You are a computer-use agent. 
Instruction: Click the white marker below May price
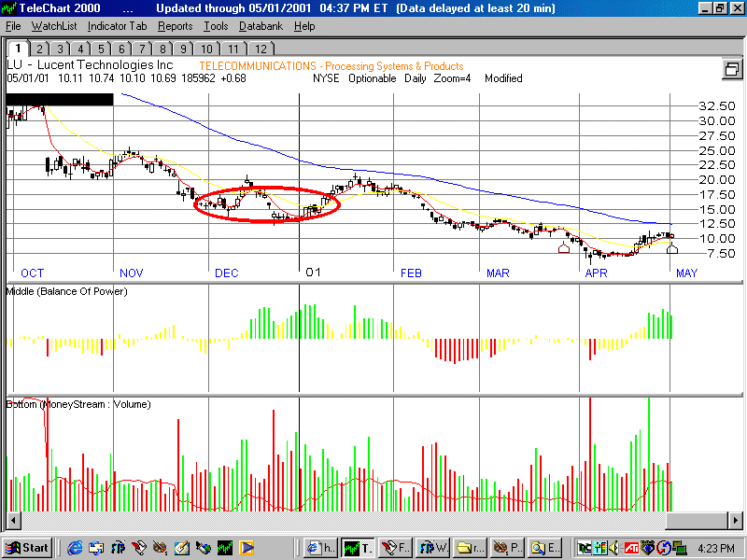671,248
